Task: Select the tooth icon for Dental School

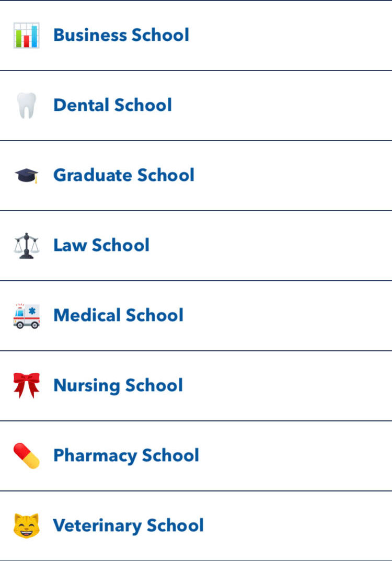Action: coord(27,105)
